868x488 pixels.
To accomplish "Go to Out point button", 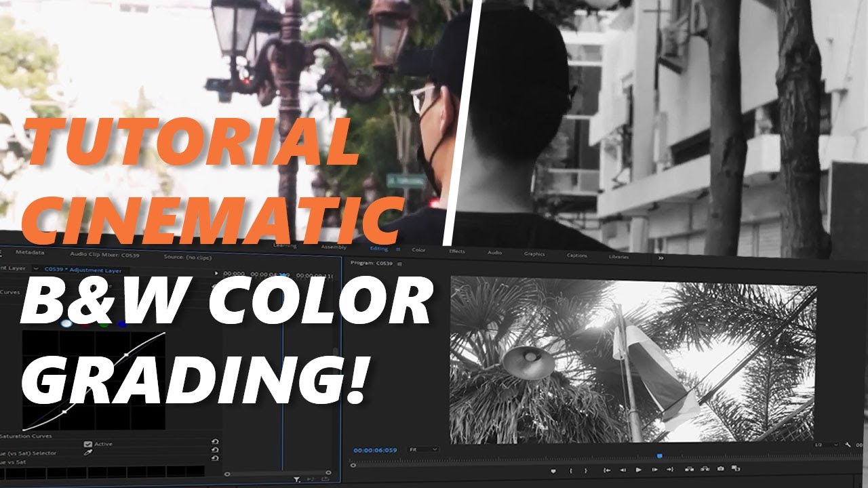I will point(670,470).
